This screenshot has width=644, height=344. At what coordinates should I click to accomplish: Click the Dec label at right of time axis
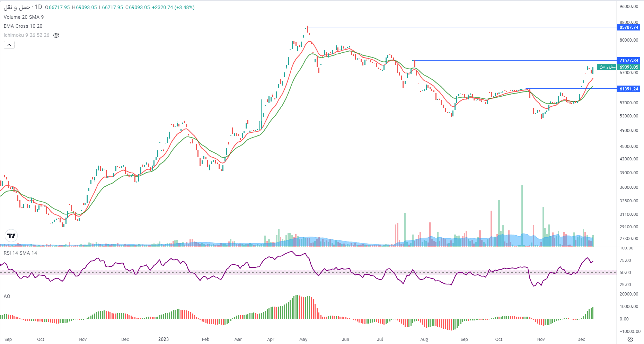(x=581, y=339)
